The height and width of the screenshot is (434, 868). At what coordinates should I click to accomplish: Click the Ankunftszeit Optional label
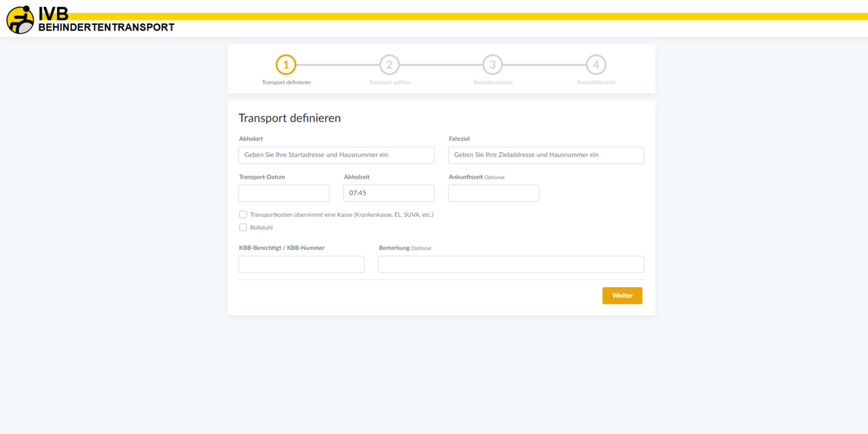[x=477, y=177]
